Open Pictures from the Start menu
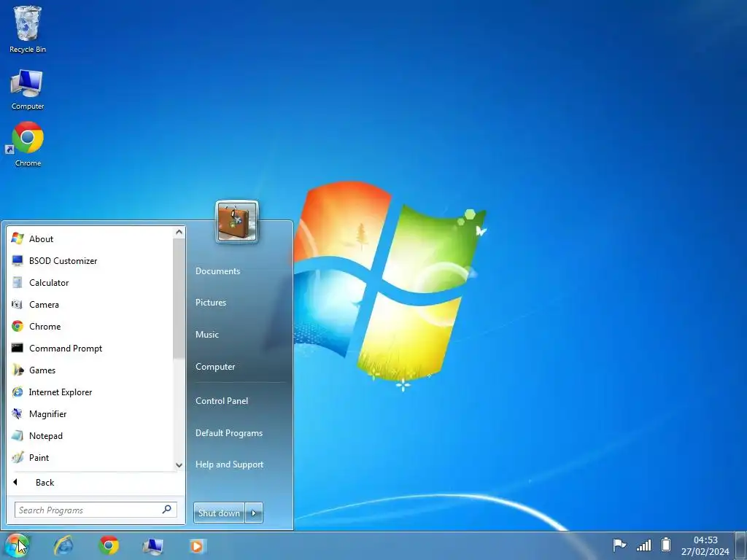The width and height of the screenshot is (747, 560). click(211, 303)
